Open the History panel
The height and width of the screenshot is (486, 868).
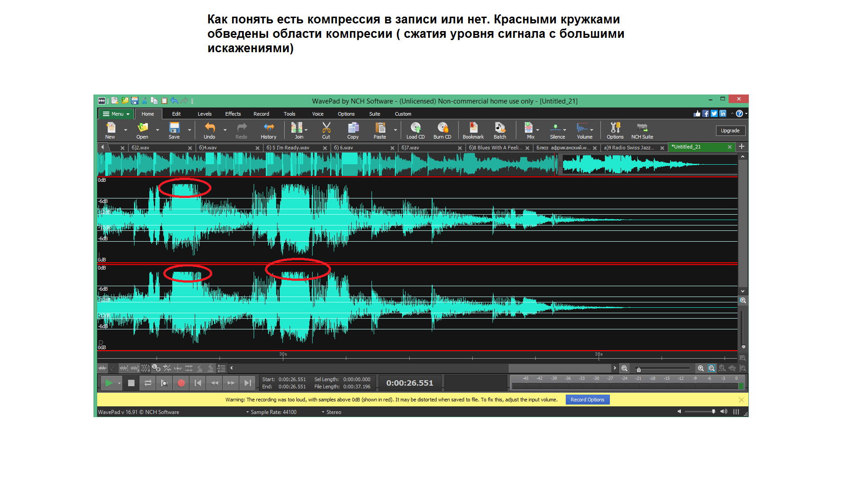click(268, 130)
